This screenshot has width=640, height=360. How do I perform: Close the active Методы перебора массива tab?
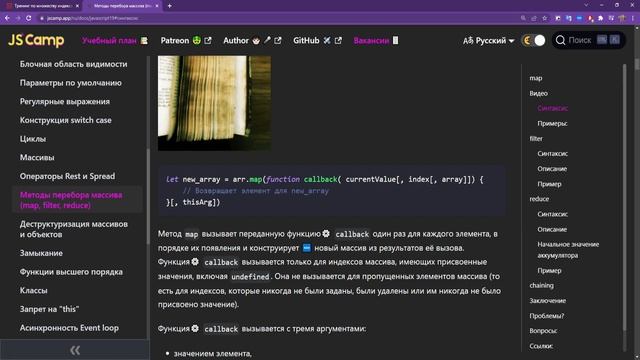click(x=157, y=6)
